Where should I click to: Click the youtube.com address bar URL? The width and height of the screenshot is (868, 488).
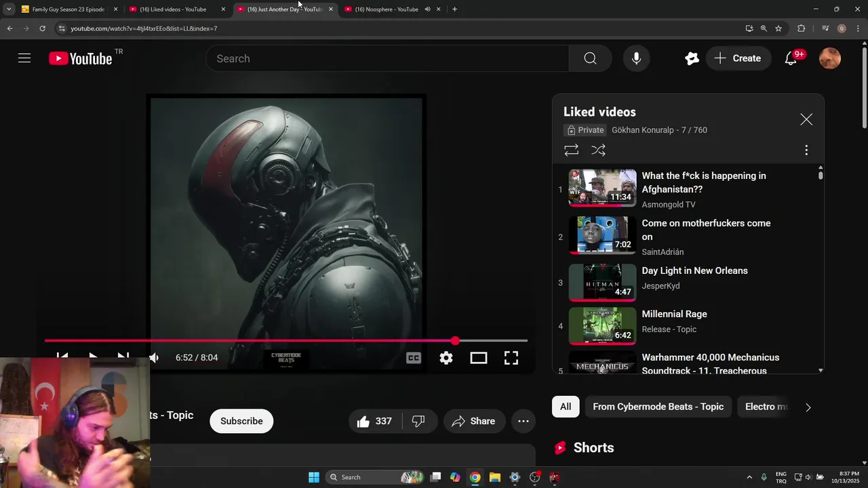(144, 28)
